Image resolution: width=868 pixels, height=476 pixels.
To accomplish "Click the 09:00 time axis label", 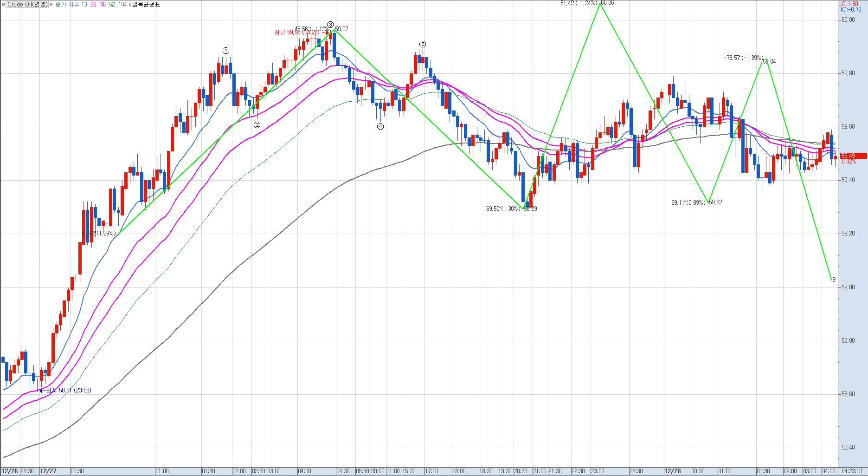I will coord(378,471).
